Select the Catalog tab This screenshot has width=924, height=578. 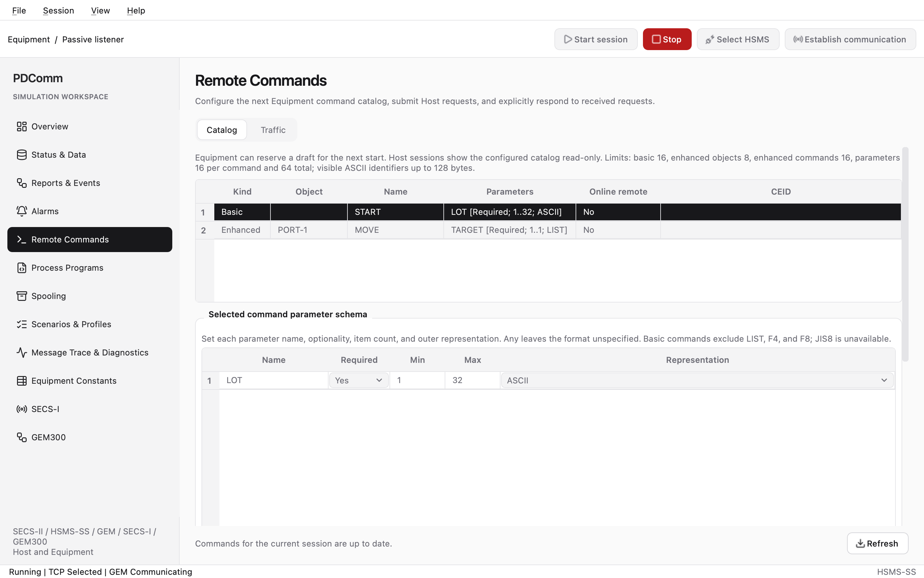(x=222, y=130)
